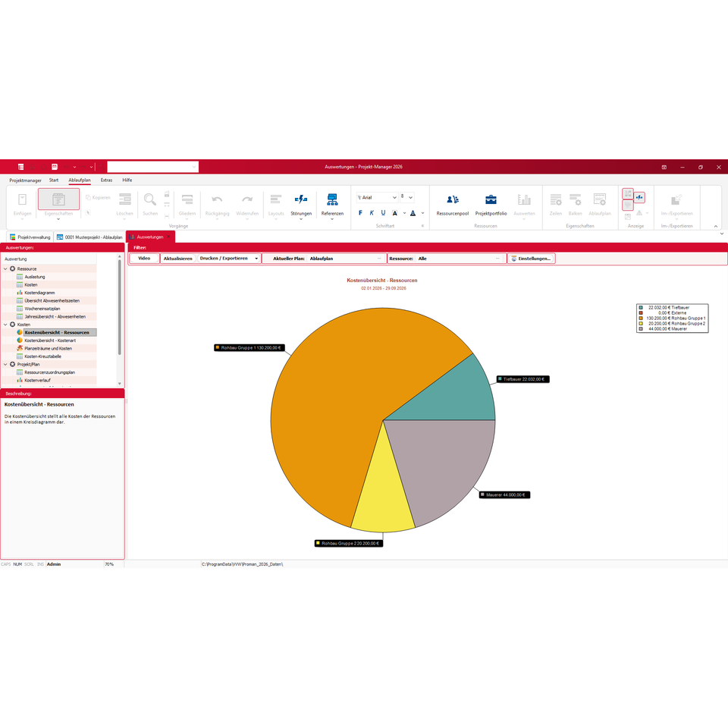
Task: Click Ressource filter ellipsis button
Action: 497,259
